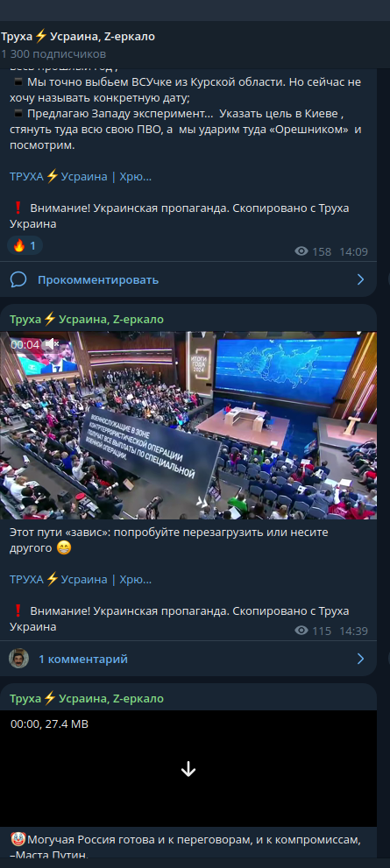Click the fire reaction on first post
The width and height of the screenshot is (390, 868).
click(25, 245)
